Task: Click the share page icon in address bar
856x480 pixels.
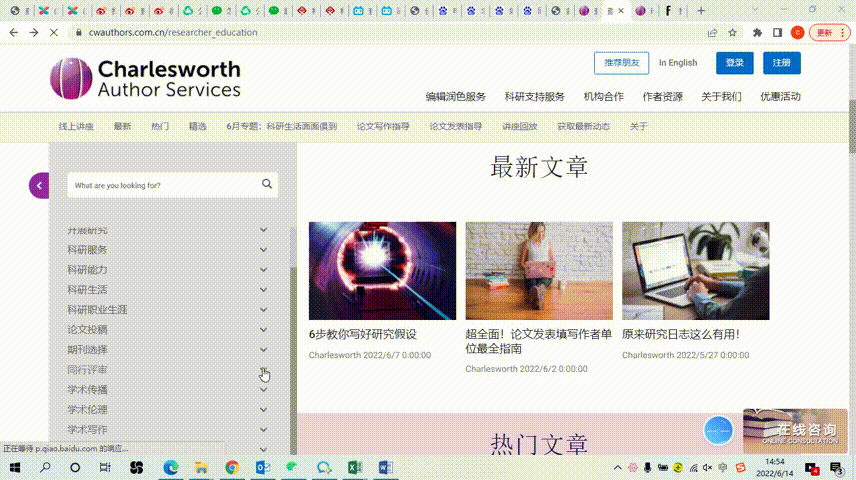Action: pyautogui.click(x=712, y=33)
